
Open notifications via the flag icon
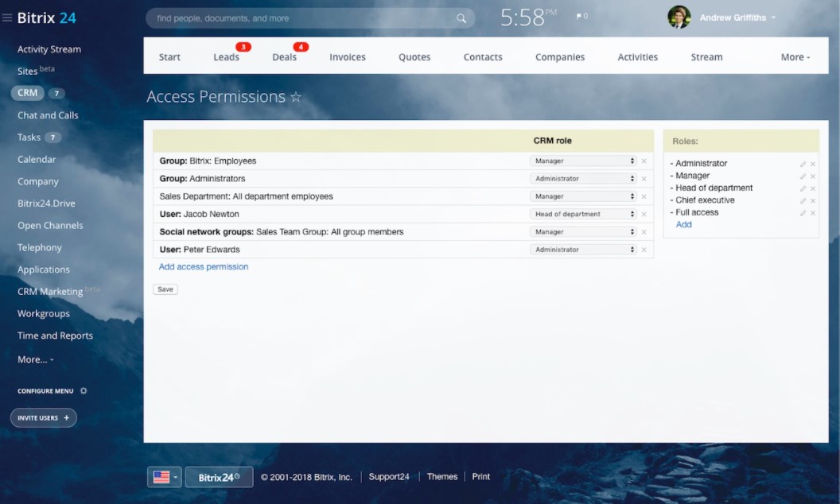coord(578,15)
